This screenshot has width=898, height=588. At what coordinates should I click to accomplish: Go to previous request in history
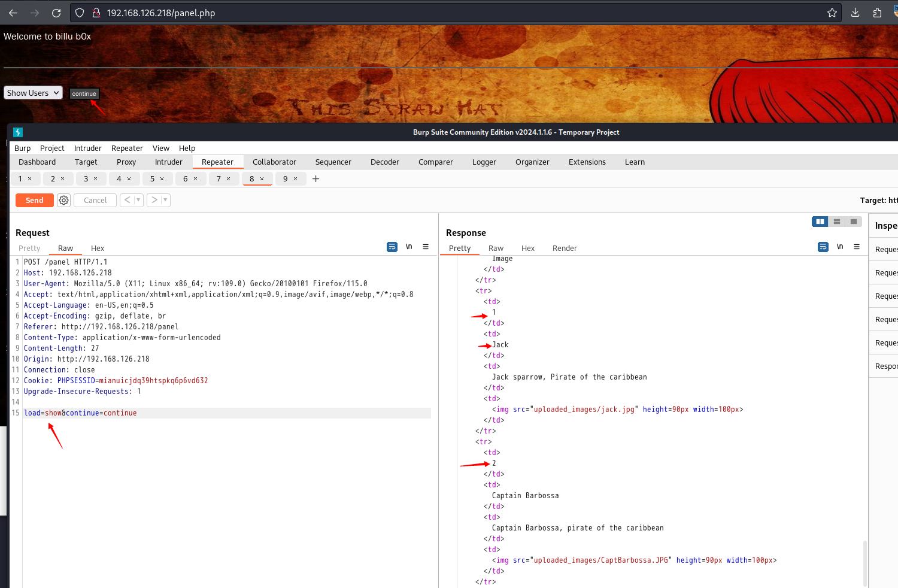tap(127, 200)
